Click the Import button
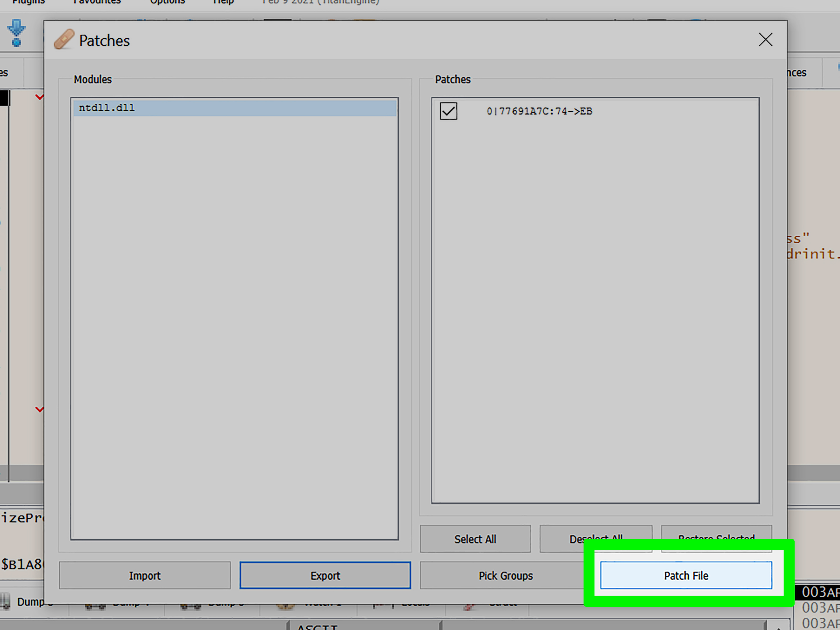Image resolution: width=840 pixels, height=630 pixels. pyautogui.click(x=145, y=575)
